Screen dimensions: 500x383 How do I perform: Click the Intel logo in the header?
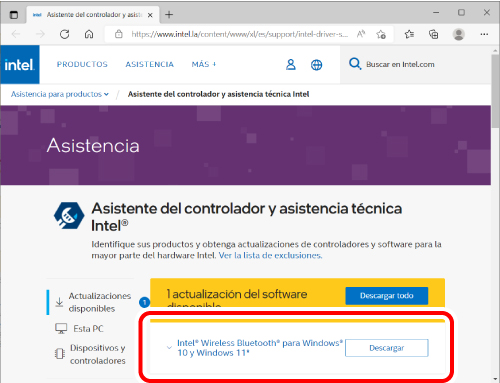20,64
